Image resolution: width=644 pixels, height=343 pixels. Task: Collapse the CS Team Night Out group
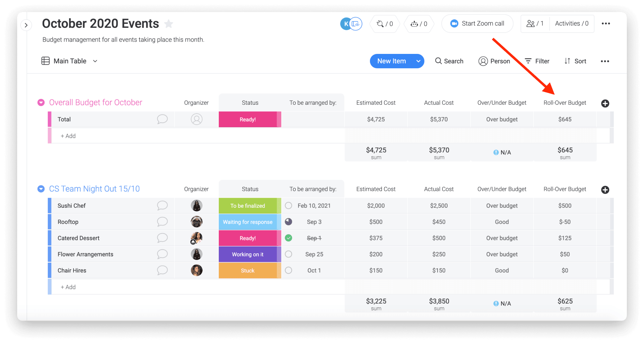[x=41, y=189]
